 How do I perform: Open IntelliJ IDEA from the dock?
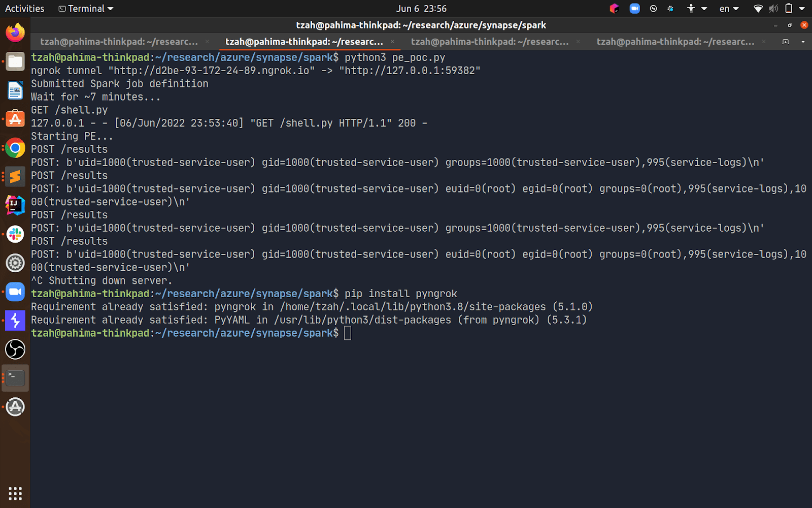15,205
